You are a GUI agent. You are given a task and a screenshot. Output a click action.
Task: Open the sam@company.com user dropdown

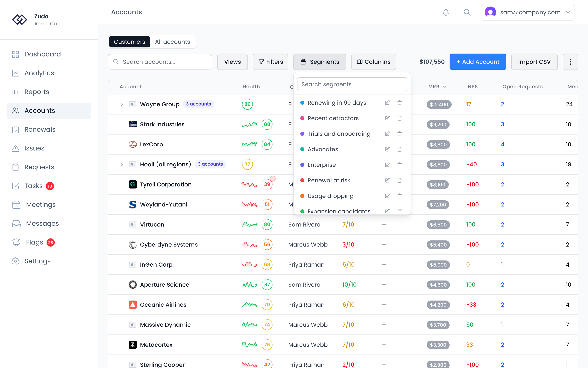(x=528, y=12)
